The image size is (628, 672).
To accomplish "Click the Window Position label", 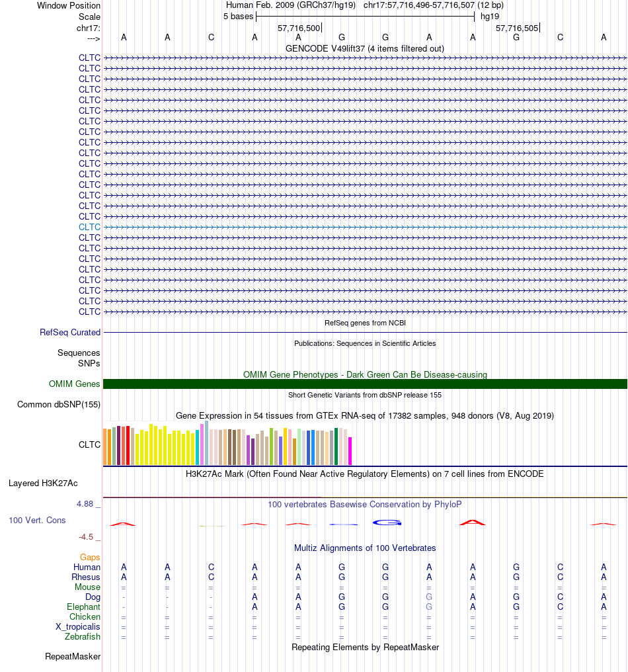I will [69, 5].
